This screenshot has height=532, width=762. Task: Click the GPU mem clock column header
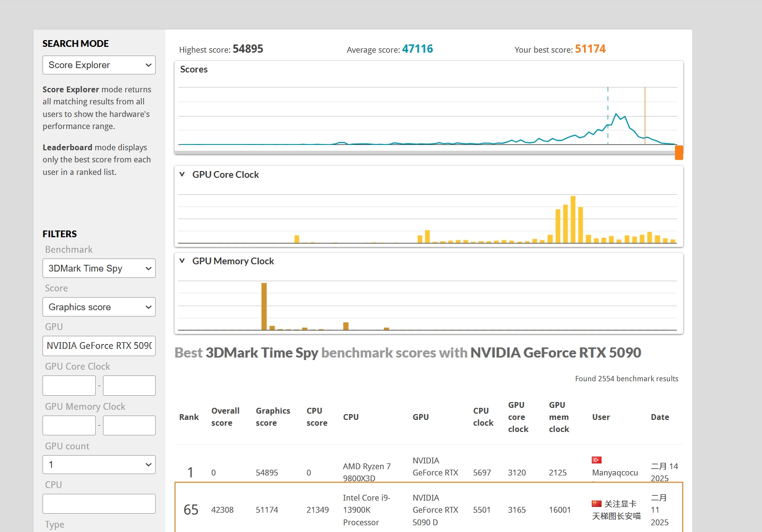pyautogui.click(x=559, y=417)
